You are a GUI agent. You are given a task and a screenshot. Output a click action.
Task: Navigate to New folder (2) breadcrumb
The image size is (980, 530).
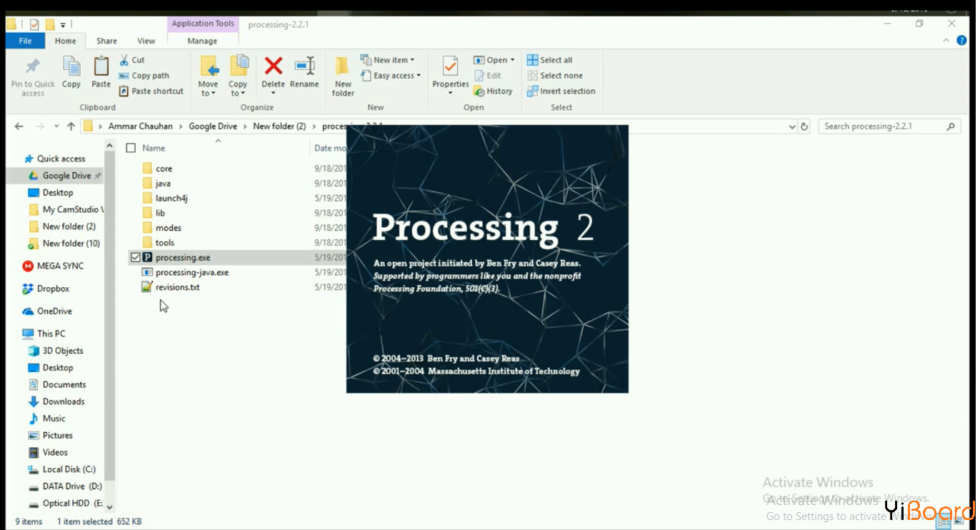(x=279, y=126)
